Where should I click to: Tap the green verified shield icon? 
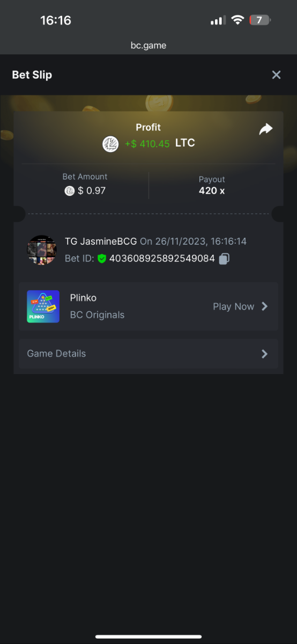point(102,259)
